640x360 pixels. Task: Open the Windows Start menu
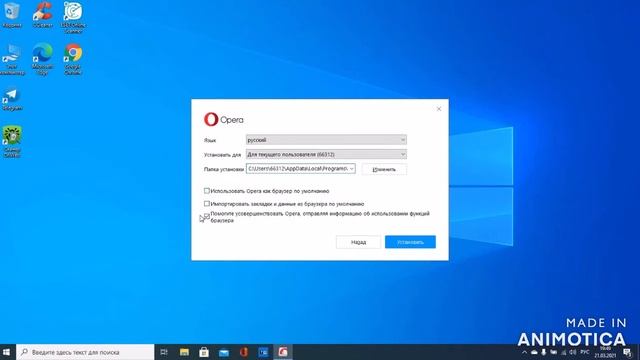[7, 352]
